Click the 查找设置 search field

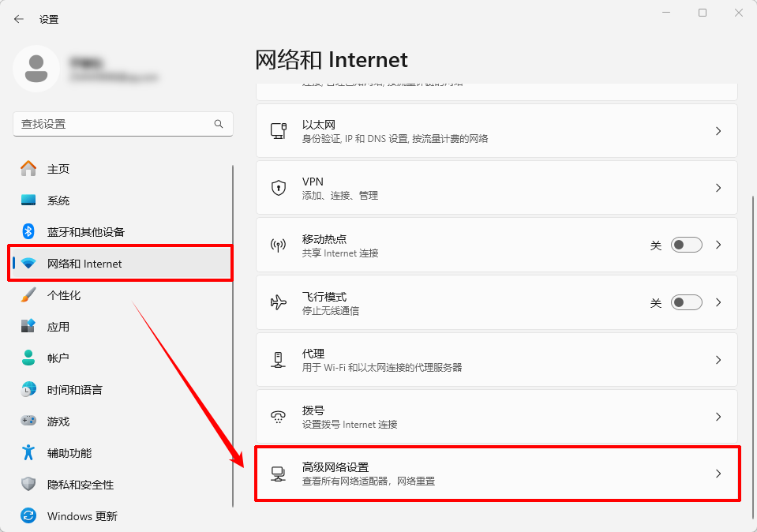(123, 124)
